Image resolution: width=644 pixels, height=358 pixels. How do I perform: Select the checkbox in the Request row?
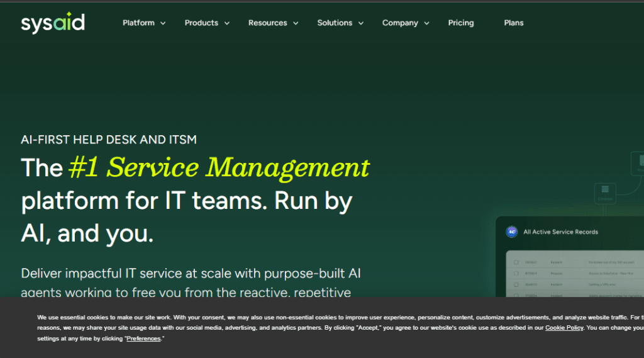(516, 273)
